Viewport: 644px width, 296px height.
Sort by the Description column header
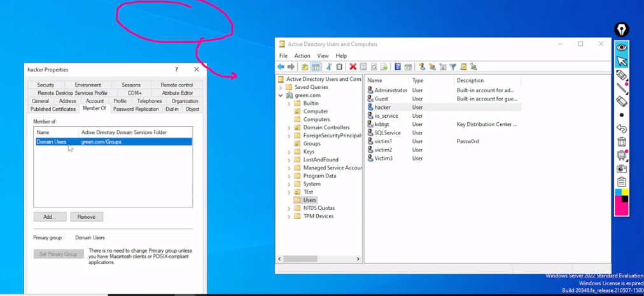[487, 80]
